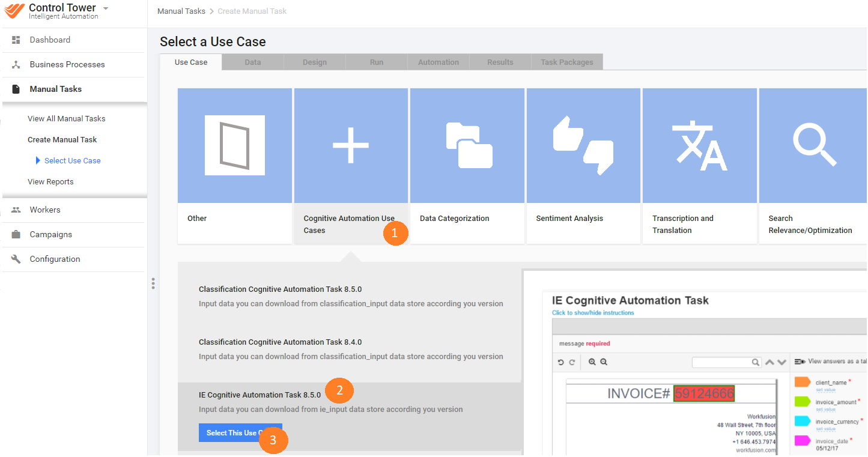Select the Transcription and Translation icon

(x=700, y=145)
